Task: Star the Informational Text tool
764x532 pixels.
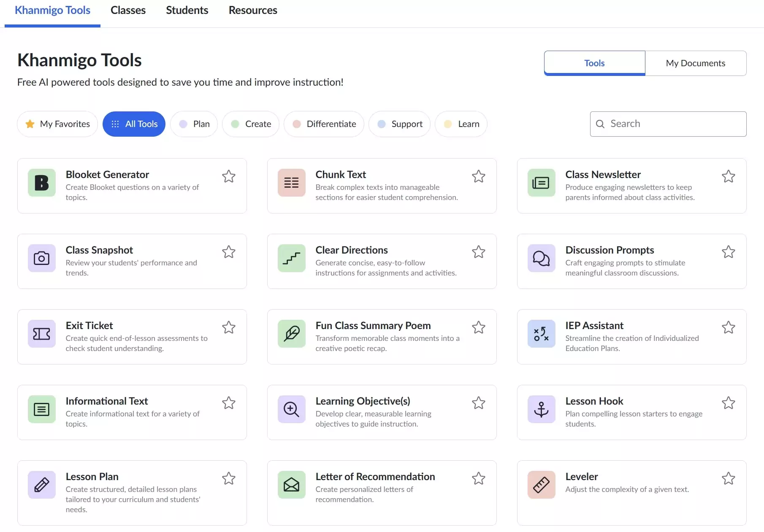Action: [x=229, y=403]
